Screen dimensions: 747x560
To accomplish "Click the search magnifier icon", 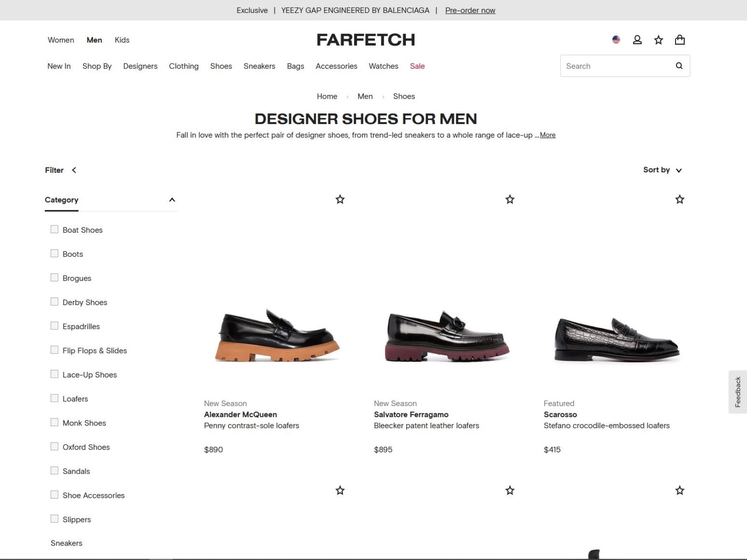I will (x=679, y=65).
